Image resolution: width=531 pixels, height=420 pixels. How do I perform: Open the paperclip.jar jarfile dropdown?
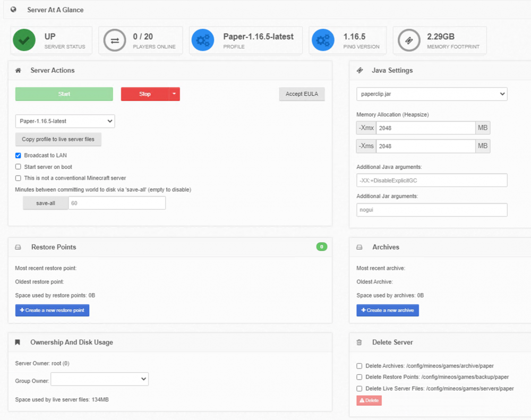pos(432,94)
